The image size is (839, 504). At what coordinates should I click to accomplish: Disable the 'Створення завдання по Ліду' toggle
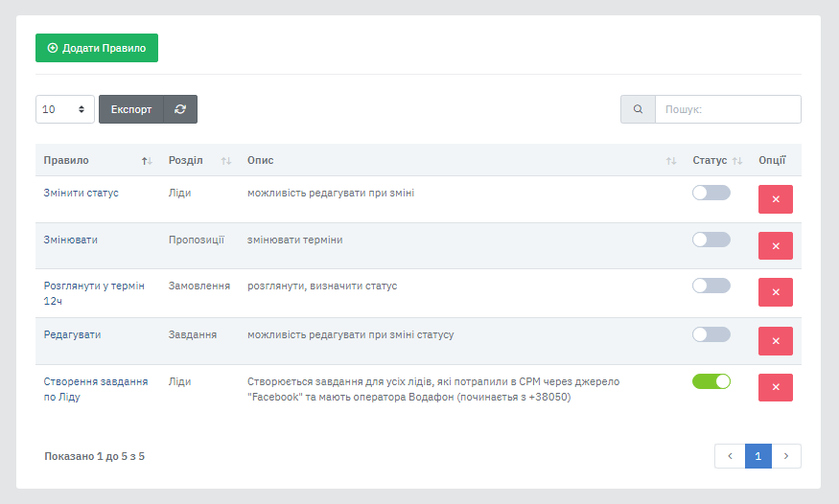[711, 381]
